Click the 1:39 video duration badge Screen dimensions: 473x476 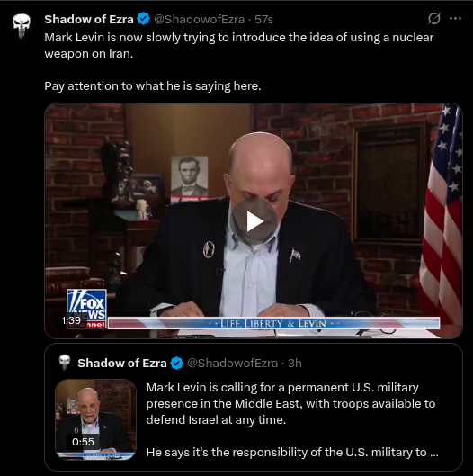coord(71,320)
